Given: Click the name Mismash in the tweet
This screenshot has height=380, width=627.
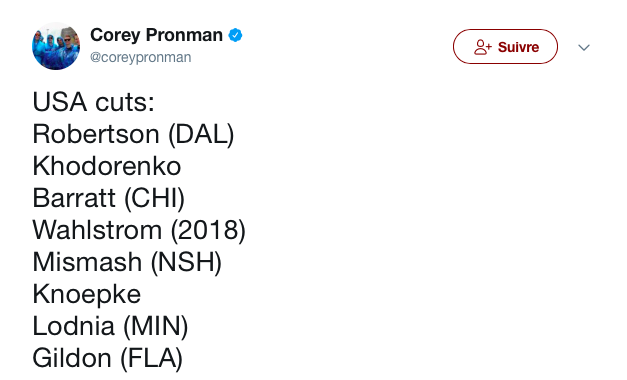Looking at the screenshot, I should (87, 262).
